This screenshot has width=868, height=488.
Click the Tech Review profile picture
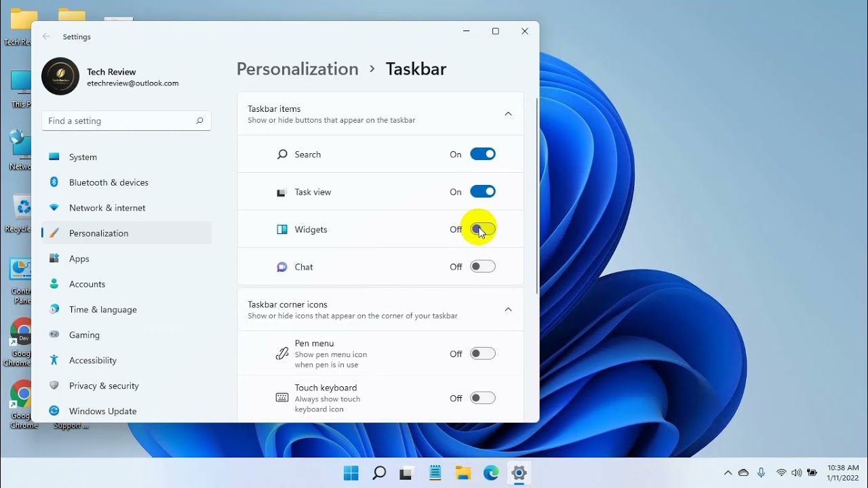coord(60,77)
